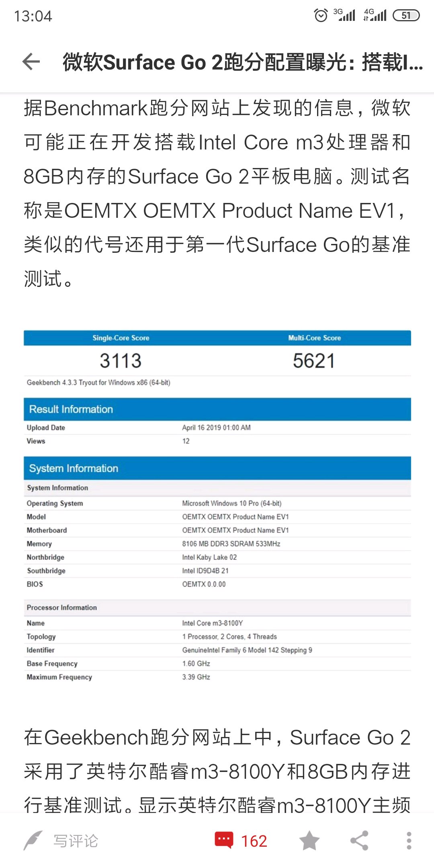Tap the 3.39 GHz maximum frequency value
Image resolution: width=434 pixels, height=868 pixels.
pyautogui.click(x=196, y=677)
